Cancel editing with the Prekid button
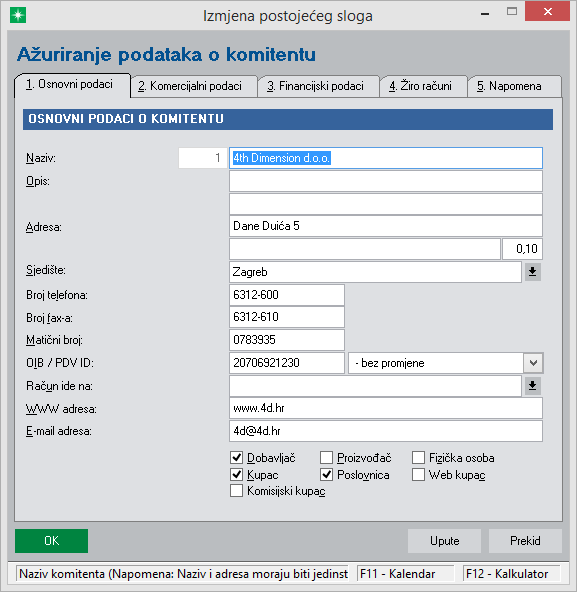The image size is (577, 592). pos(525,541)
